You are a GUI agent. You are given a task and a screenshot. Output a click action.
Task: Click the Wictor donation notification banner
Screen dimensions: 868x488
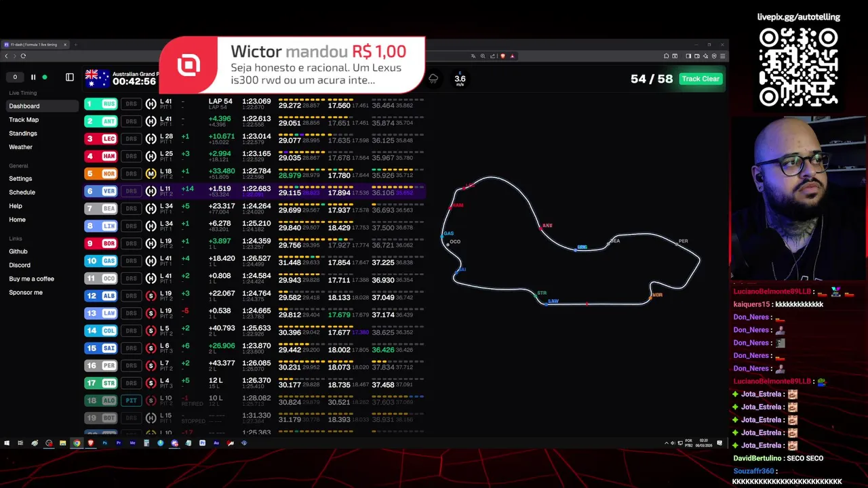[292, 65]
